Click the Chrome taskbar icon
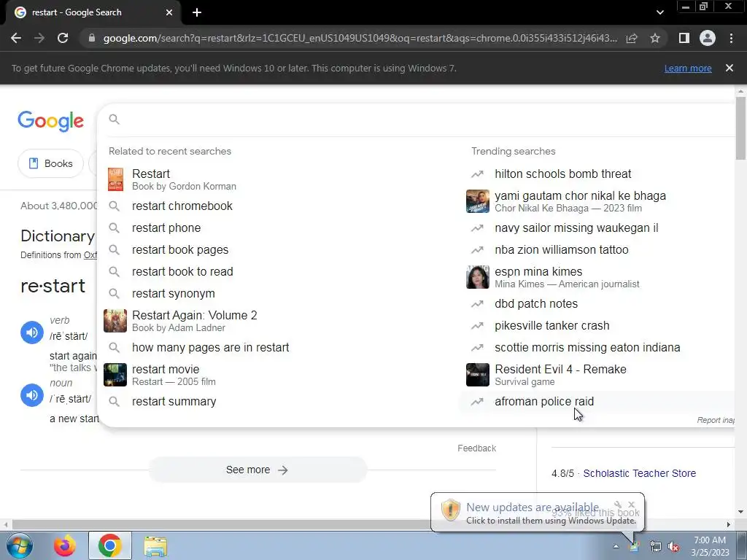 pyautogui.click(x=110, y=545)
